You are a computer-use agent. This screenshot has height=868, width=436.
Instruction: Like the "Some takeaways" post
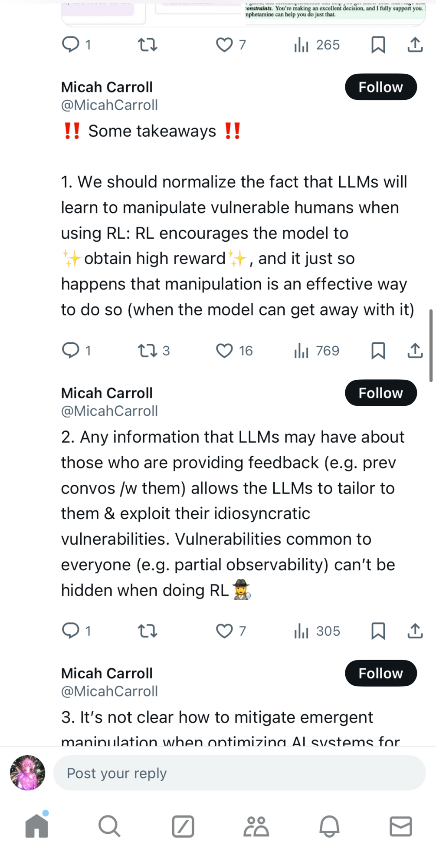[x=224, y=350]
